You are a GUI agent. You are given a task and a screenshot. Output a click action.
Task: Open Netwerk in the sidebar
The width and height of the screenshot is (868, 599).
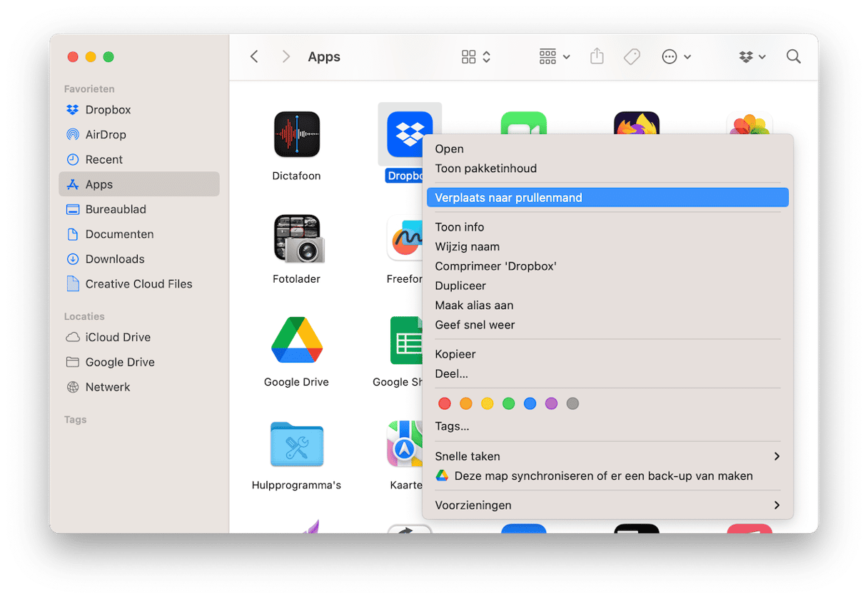tap(139, 387)
